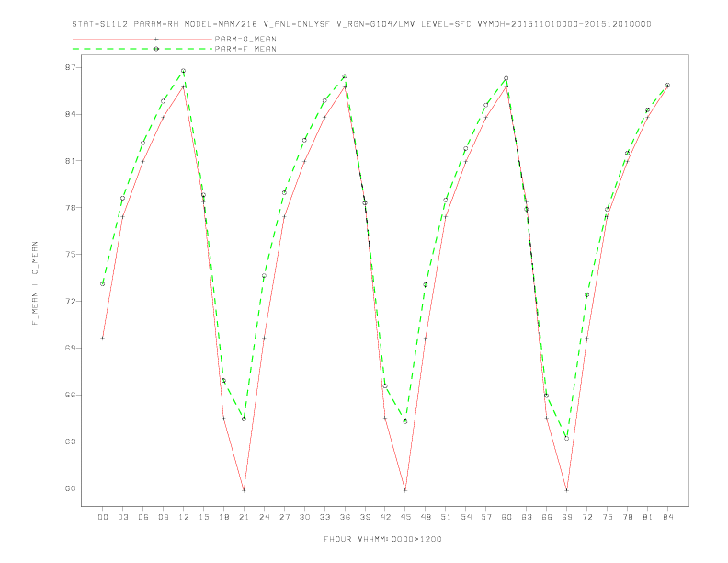This screenshot has height=563, width=728.
Task: Click x-axis tick label 75
Action: pyautogui.click(x=608, y=517)
